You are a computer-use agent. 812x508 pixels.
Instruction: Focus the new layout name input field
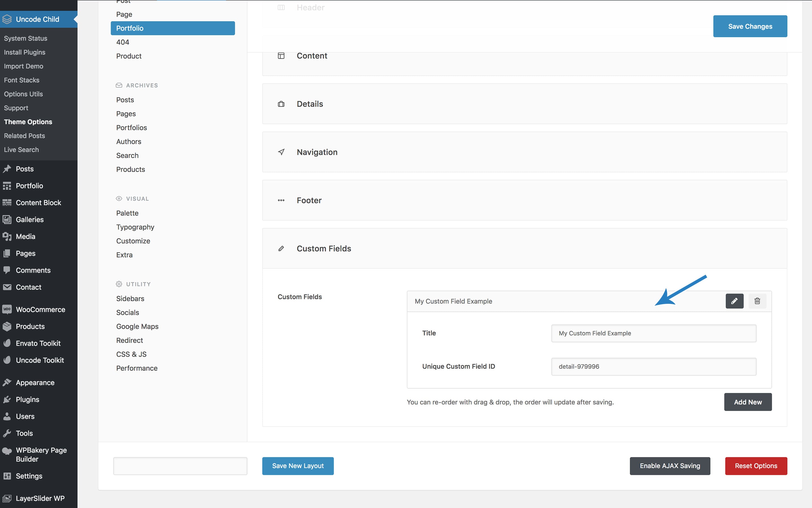180,466
